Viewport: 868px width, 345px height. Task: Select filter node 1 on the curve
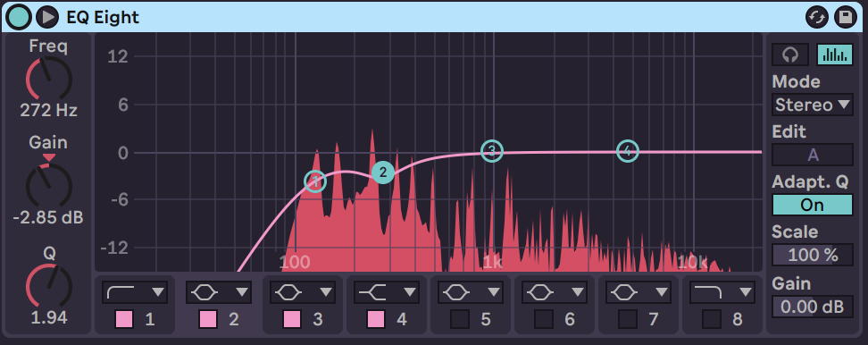[315, 181]
